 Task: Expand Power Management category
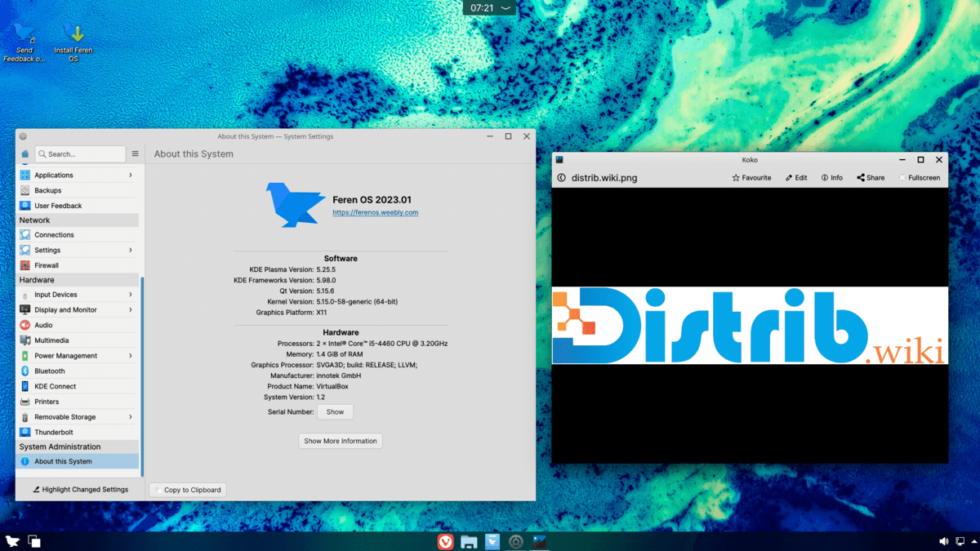tap(131, 355)
